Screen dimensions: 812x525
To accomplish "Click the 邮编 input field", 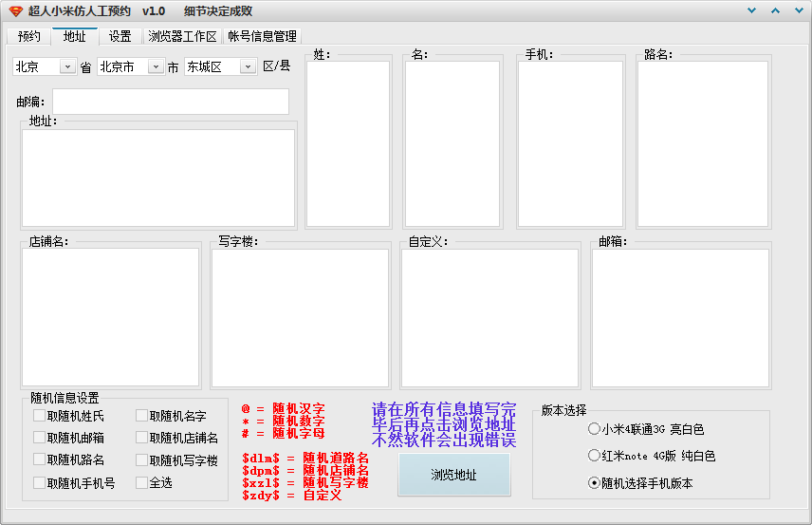I will coord(171,102).
